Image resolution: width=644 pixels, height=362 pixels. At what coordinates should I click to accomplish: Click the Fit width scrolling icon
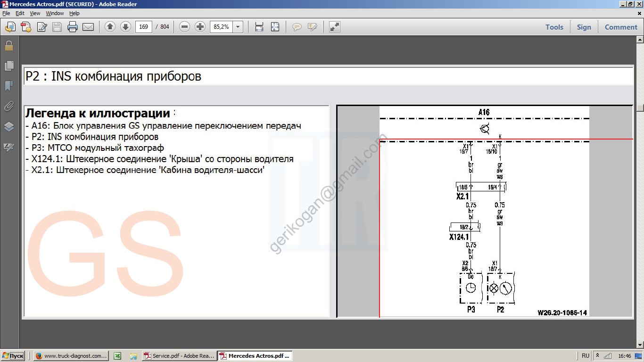tap(259, 27)
